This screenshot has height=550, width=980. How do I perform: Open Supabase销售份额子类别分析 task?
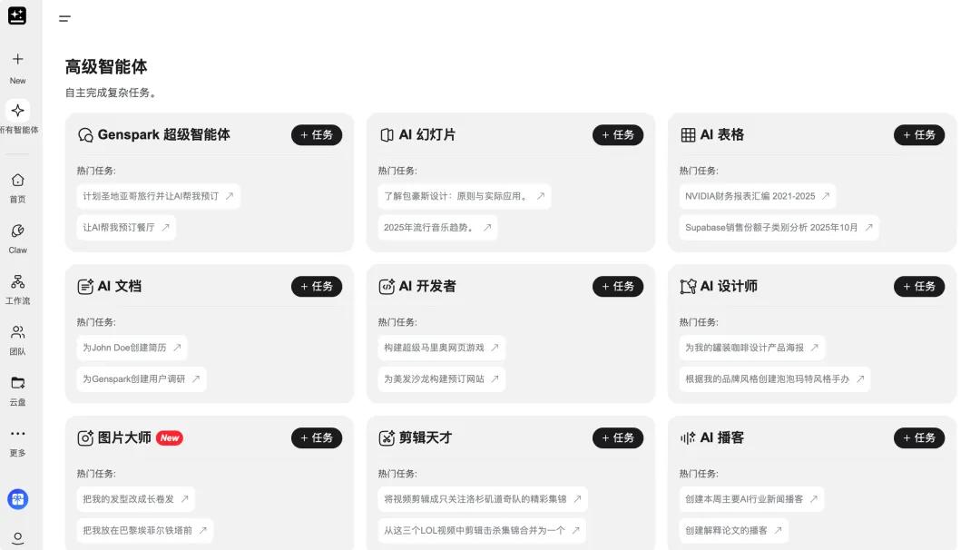click(x=779, y=228)
